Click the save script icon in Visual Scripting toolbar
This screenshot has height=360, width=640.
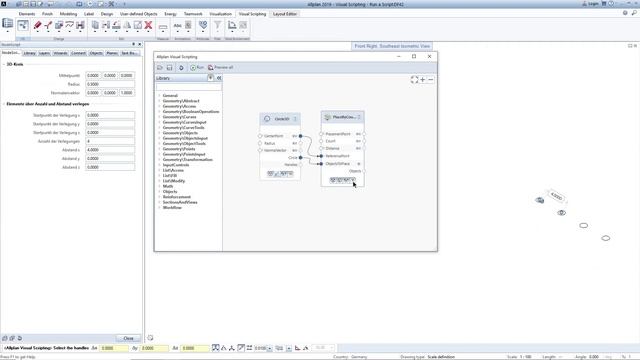point(169,67)
